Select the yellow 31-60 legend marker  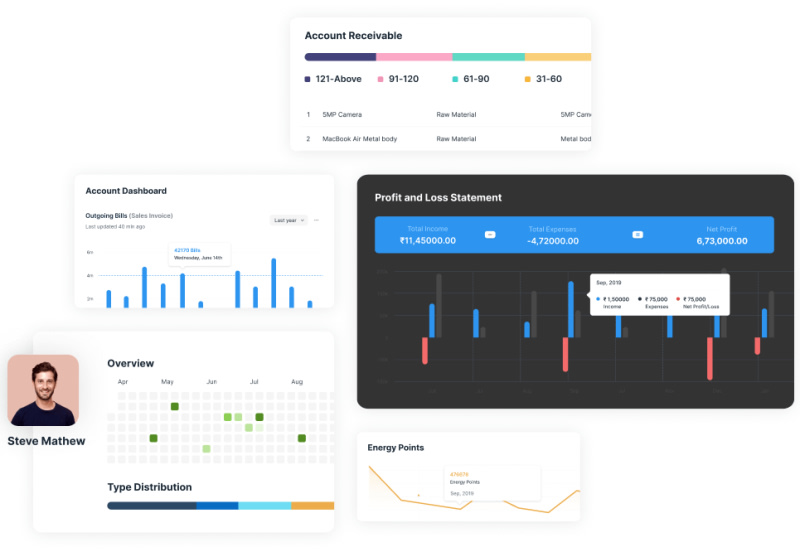point(528,79)
